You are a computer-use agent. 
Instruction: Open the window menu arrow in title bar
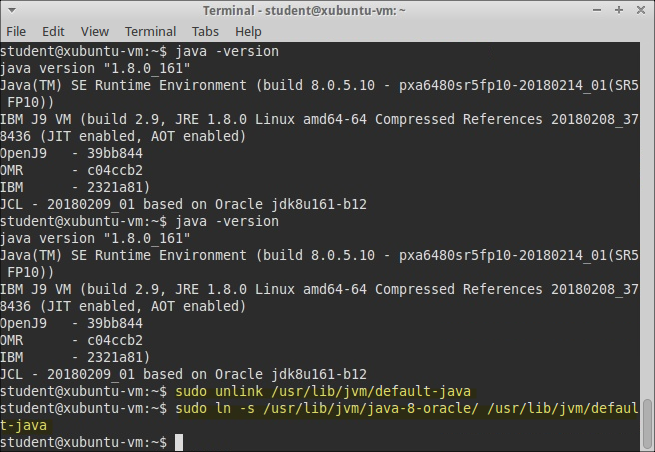tap(12, 10)
